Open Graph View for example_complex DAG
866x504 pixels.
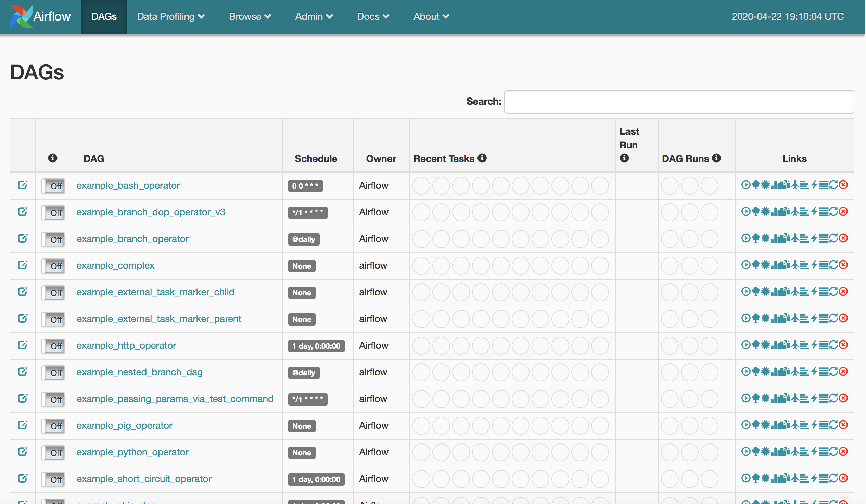pyautogui.click(x=766, y=265)
